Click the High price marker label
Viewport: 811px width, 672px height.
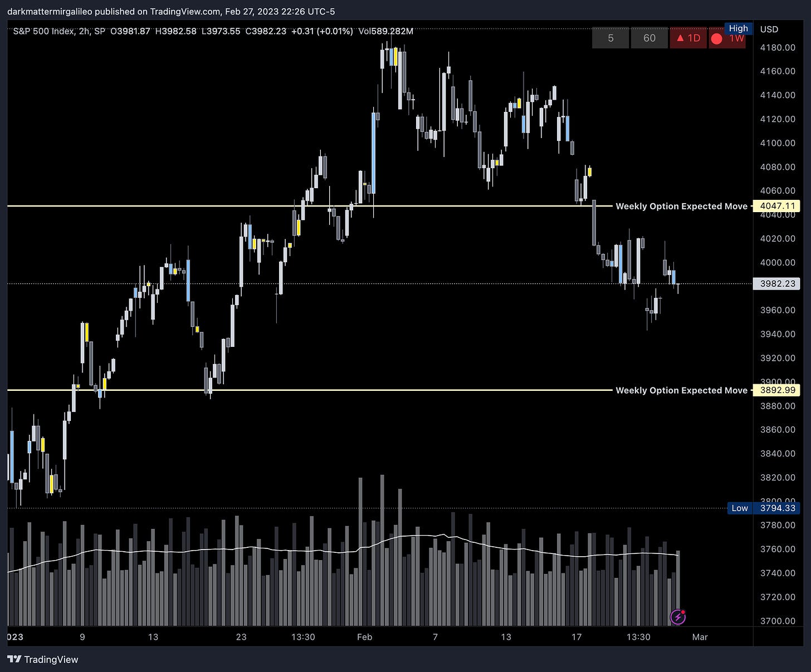(x=739, y=28)
